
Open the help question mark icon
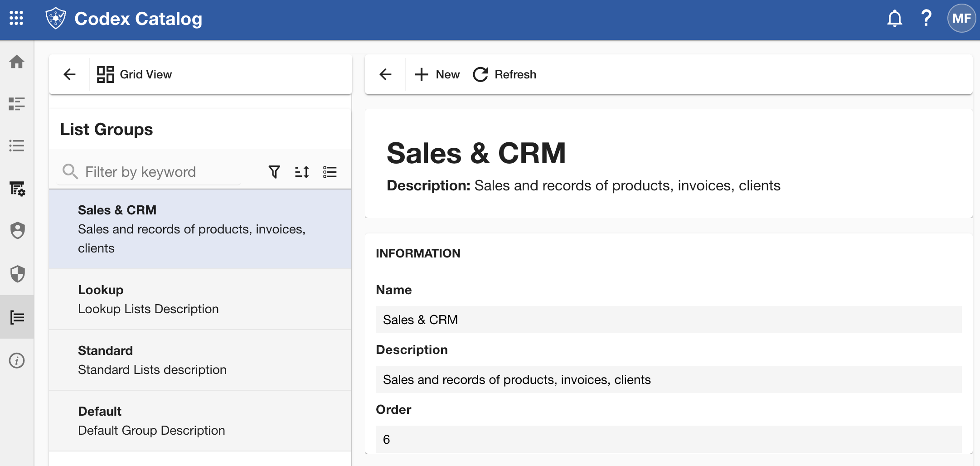coord(926,19)
